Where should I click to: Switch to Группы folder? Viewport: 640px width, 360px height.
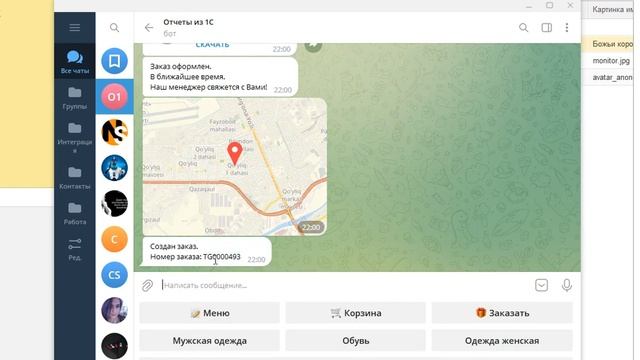[x=75, y=98]
